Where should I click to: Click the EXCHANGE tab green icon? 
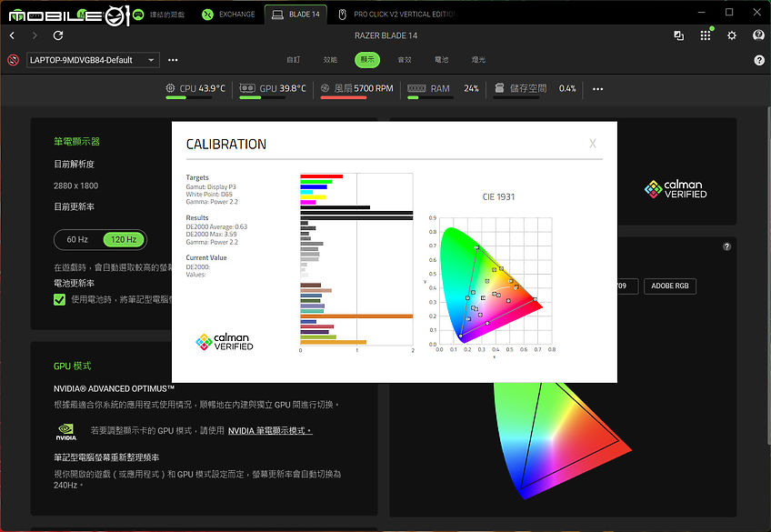[207, 15]
